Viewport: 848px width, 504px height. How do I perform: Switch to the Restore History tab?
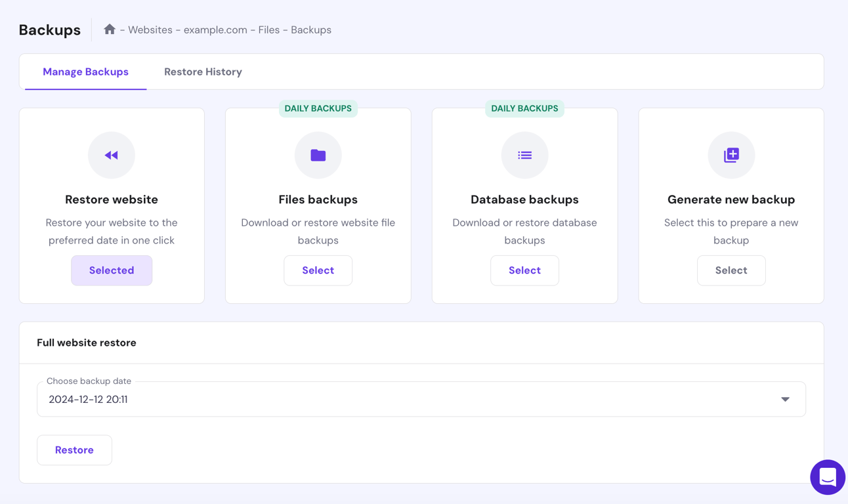203,71
